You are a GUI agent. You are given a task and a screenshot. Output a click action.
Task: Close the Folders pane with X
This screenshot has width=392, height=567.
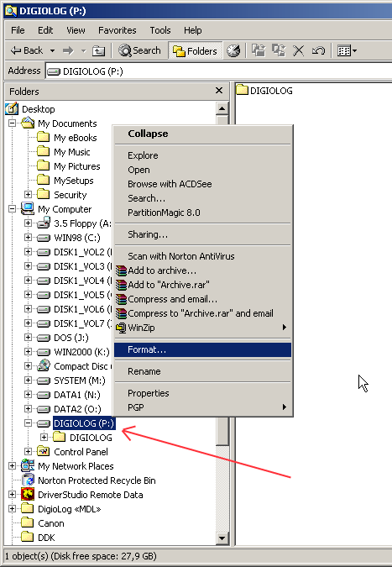pos(219,91)
